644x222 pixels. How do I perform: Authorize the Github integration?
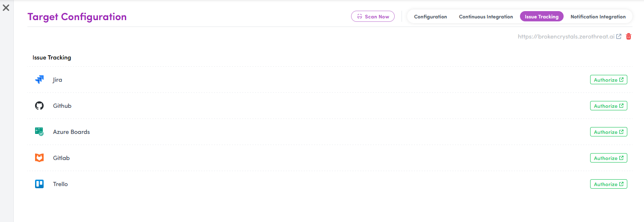608,106
